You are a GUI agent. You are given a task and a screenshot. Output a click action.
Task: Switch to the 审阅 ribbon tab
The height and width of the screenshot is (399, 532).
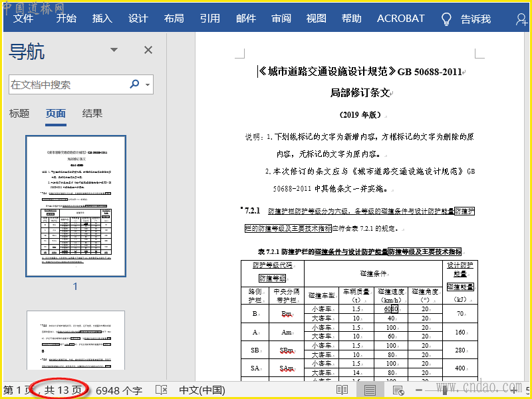tap(281, 19)
